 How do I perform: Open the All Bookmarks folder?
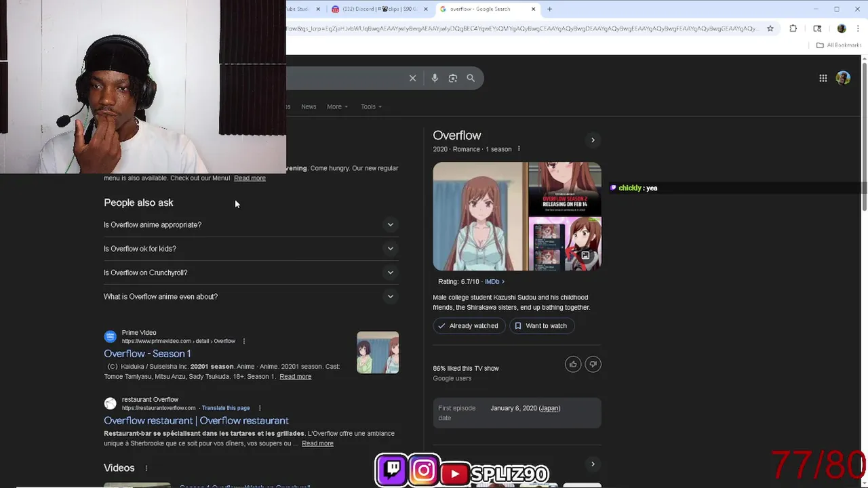pyautogui.click(x=839, y=45)
